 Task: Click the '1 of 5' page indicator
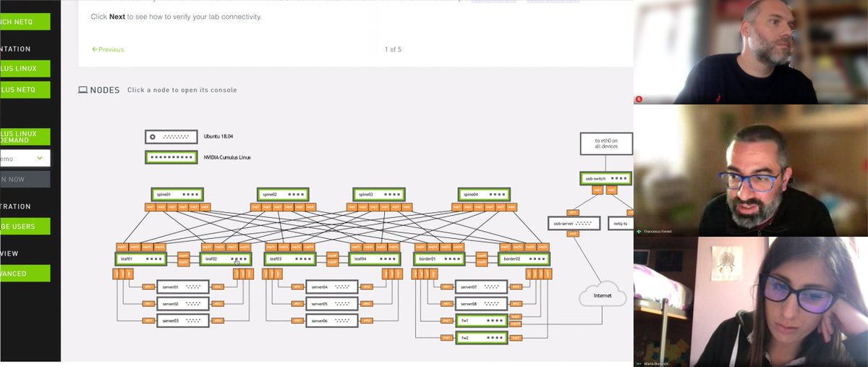click(x=393, y=49)
